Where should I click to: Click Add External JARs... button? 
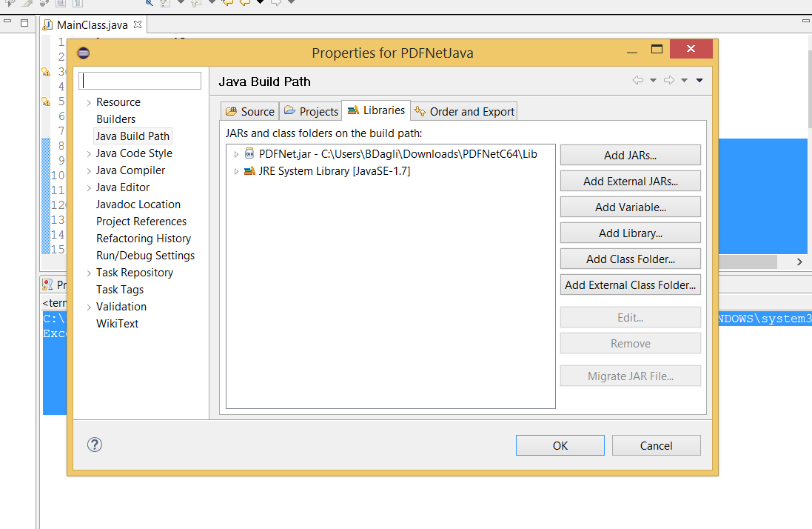click(x=630, y=181)
